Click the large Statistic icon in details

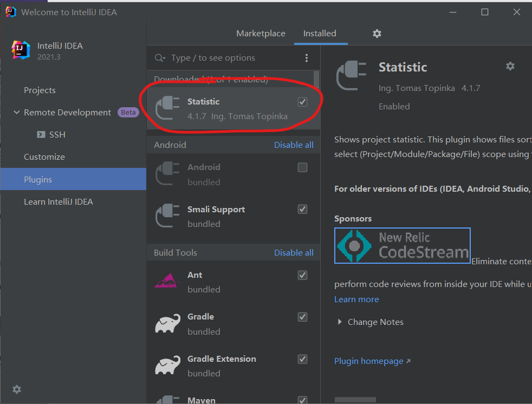point(351,75)
